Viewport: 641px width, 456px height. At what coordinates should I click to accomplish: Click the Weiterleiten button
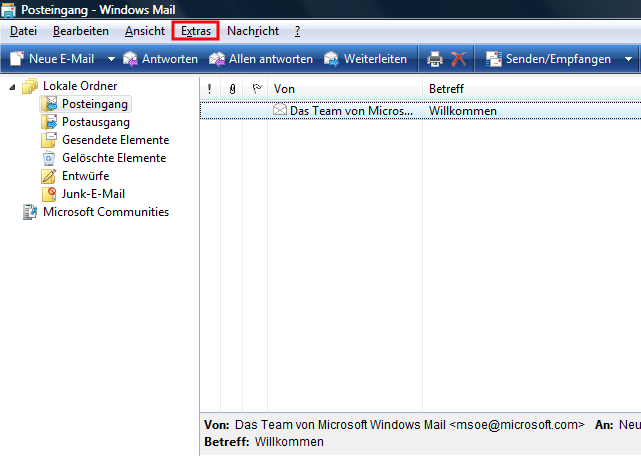(365, 59)
